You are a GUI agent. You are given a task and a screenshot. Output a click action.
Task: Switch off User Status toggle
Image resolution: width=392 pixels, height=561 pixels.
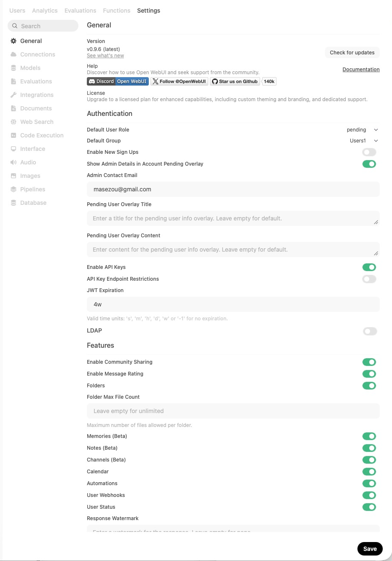pyautogui.click(x=369, y=507)
